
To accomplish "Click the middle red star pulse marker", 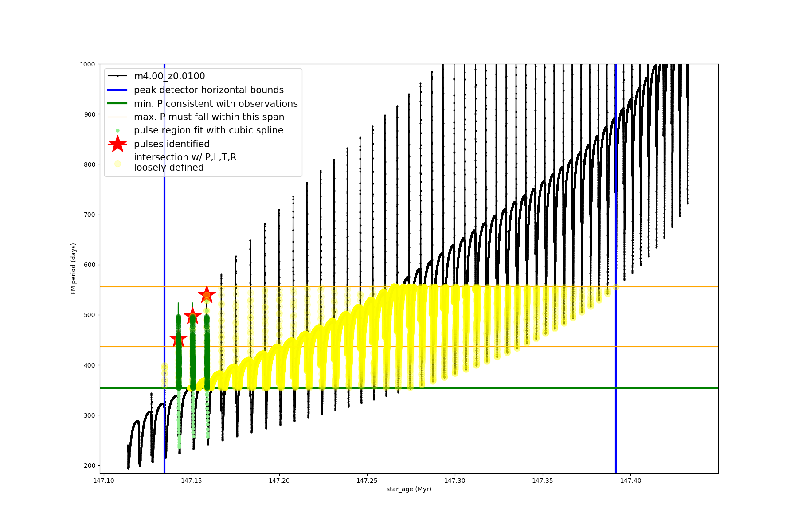I will (x=192, y=317).
